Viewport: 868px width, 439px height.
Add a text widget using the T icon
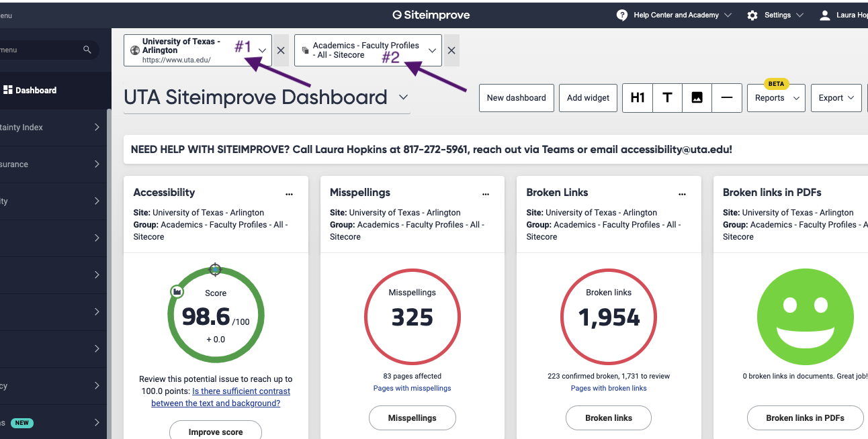pos(666,97)
